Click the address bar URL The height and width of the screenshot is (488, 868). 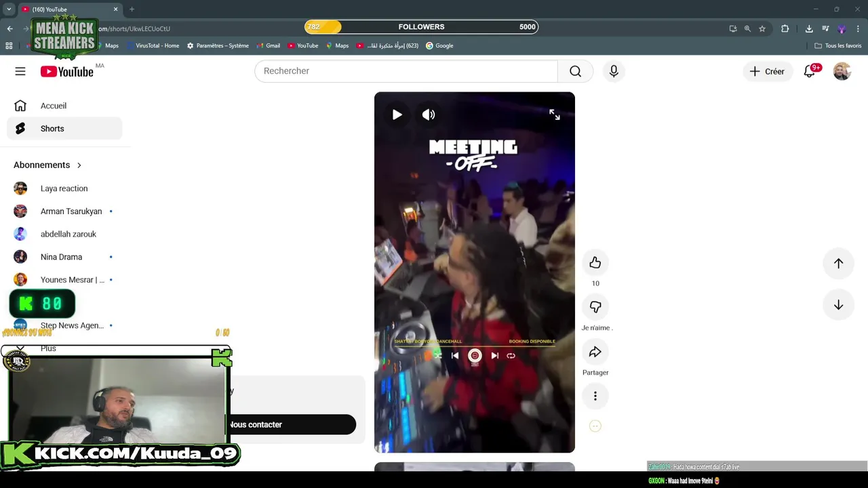tap(134, 28)
